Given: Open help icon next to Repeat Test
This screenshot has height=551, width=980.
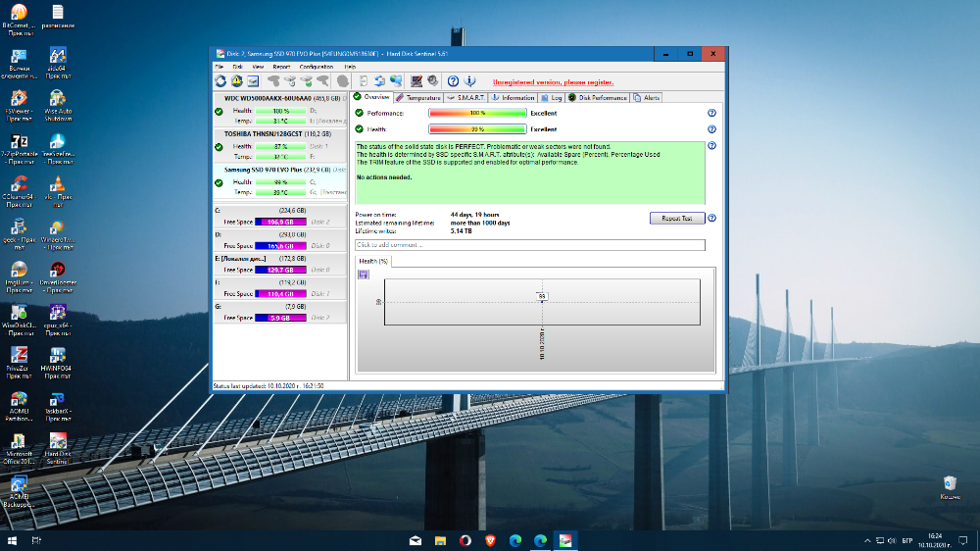Looking at the screenshot, I should (x=711, y=219).
